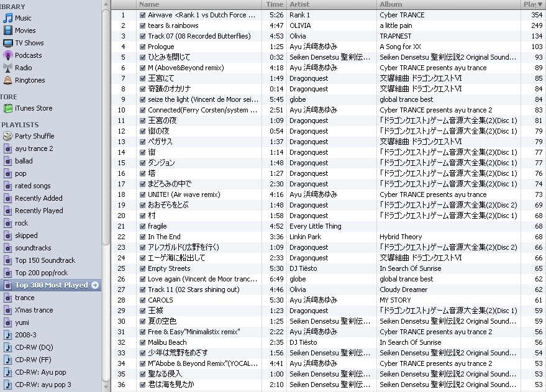The height and width of the screenshot is (392, 546).
Task: Select the X'mas trance playlist icon
Action: click(x=7, y=310)
